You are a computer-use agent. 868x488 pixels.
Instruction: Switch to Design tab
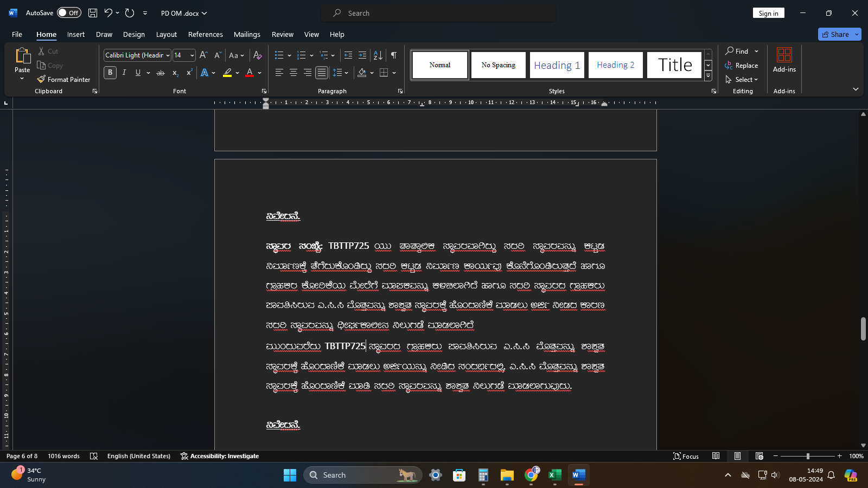[134, 34]
